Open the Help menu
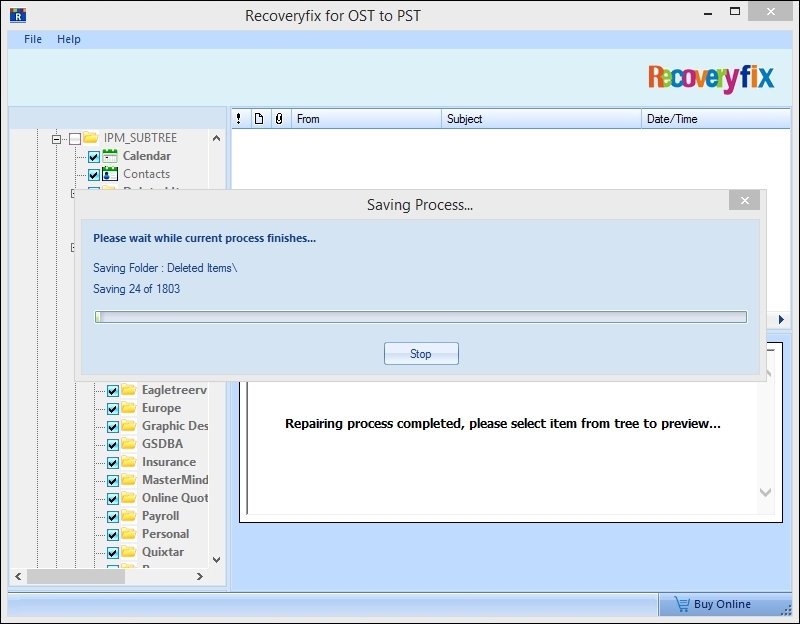The image size is (800, 624). coord(68,39)
